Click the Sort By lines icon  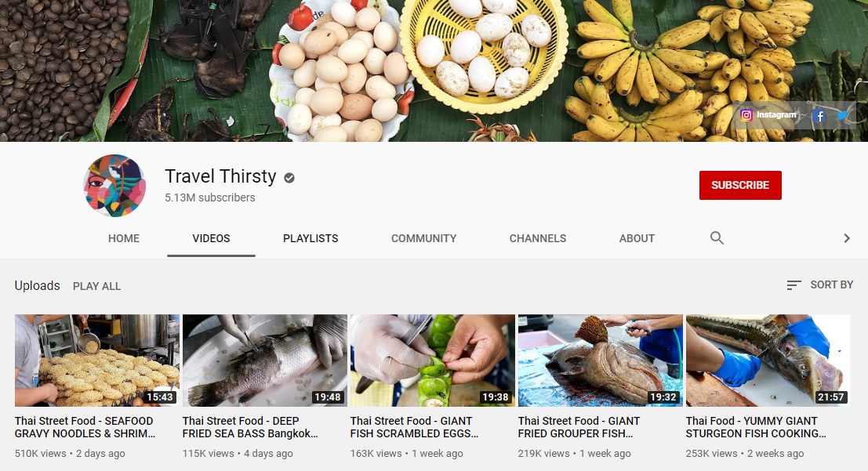(794, 285)
